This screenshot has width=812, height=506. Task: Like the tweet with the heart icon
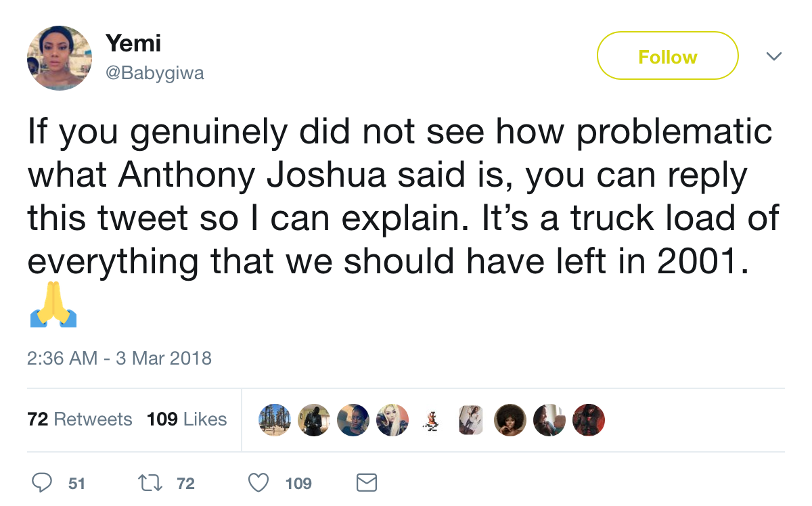coord(258,482)
